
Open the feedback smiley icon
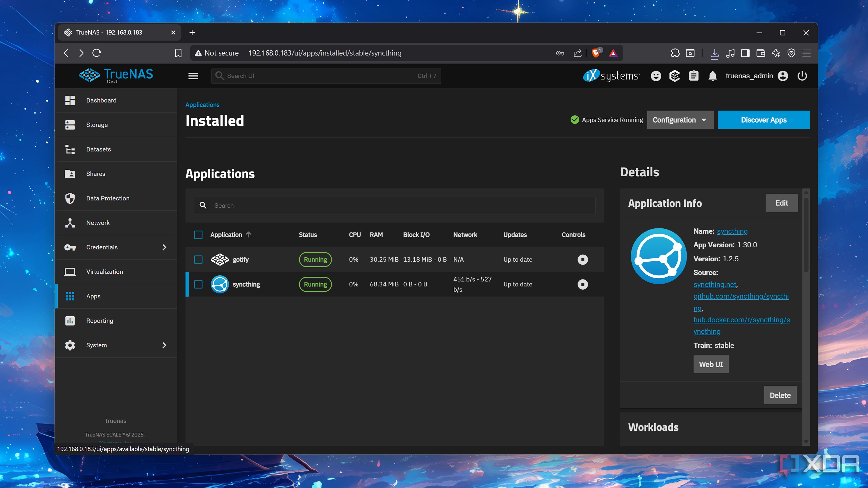(656, 76)
